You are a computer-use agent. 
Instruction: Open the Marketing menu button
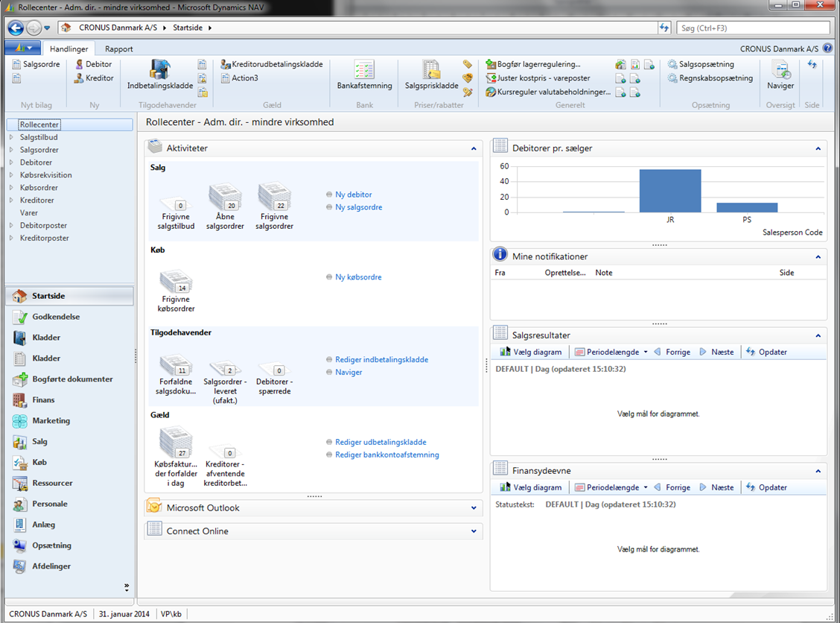(70, 421)
